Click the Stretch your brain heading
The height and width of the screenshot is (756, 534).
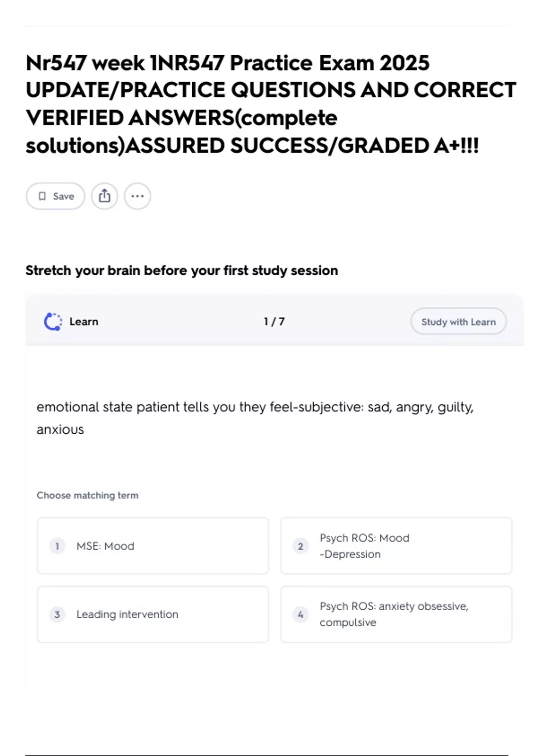tap(182, 270)
